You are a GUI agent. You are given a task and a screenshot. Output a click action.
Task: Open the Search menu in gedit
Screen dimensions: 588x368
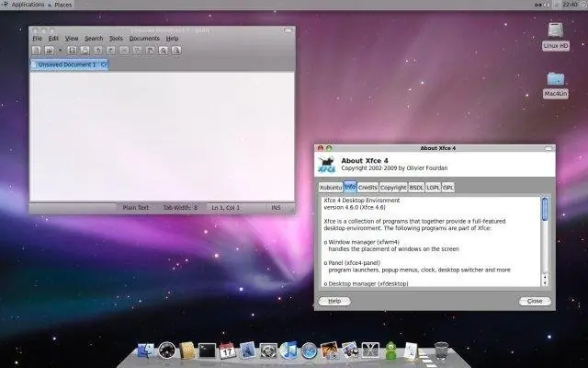(94, 39)
